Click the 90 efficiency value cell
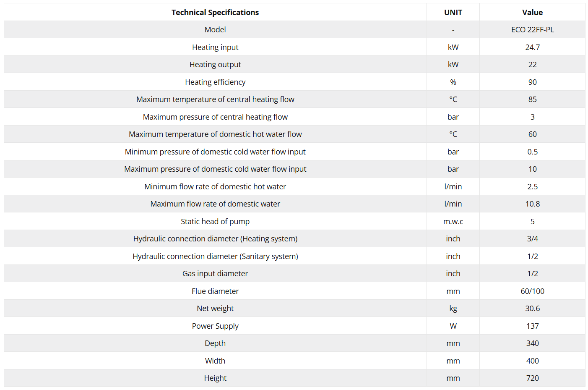 [532, 82]
